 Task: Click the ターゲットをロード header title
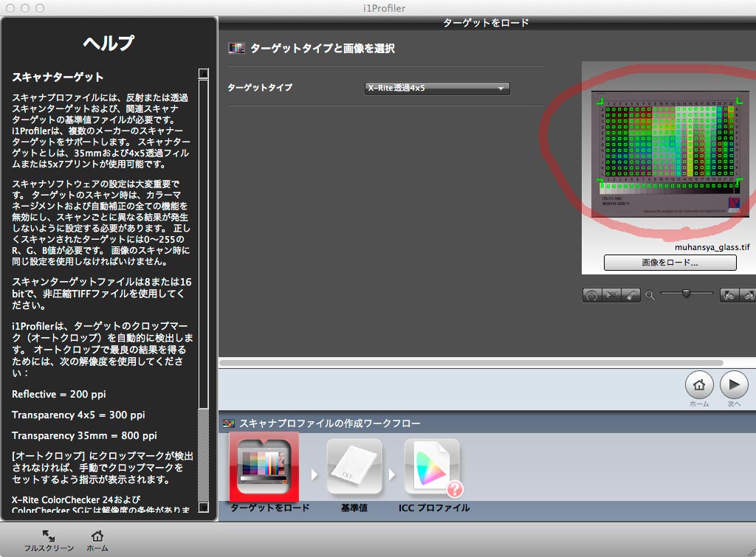486,23
